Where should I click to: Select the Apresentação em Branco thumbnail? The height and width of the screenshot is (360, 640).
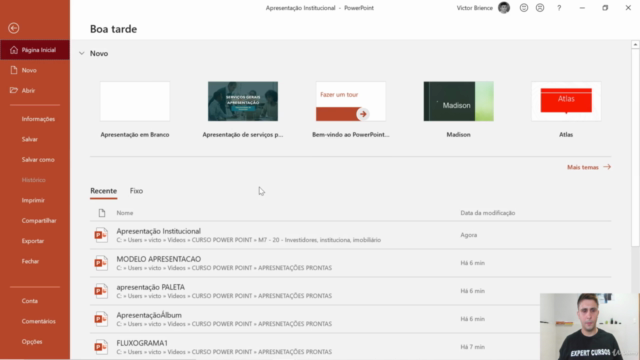(x=135, y=101)
